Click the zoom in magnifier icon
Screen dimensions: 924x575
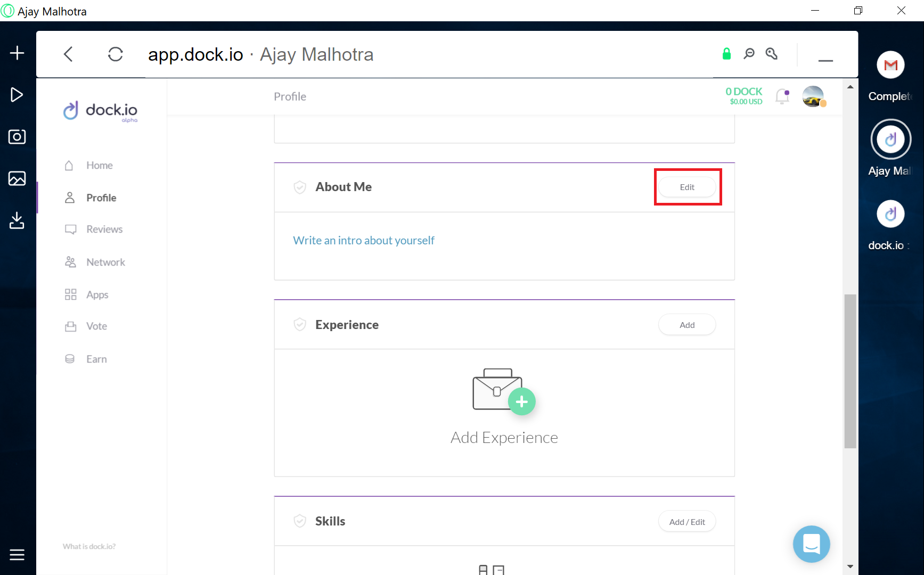(771, 54)
